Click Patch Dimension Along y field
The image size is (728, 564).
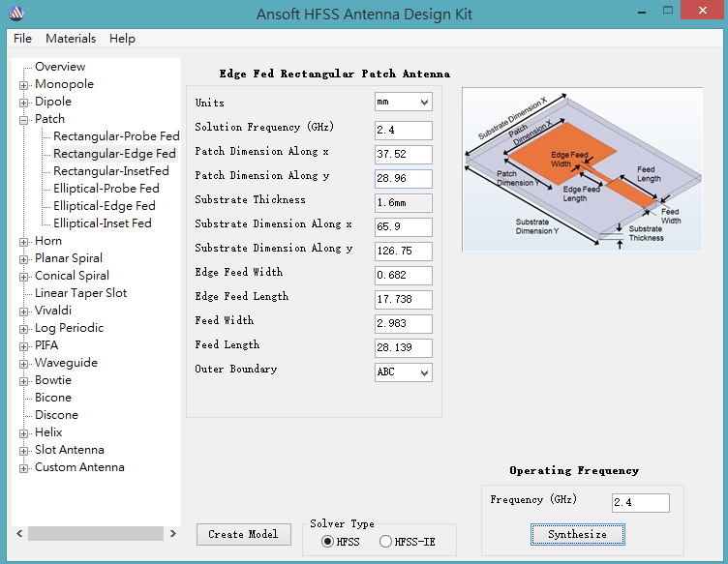click(404, 179)
